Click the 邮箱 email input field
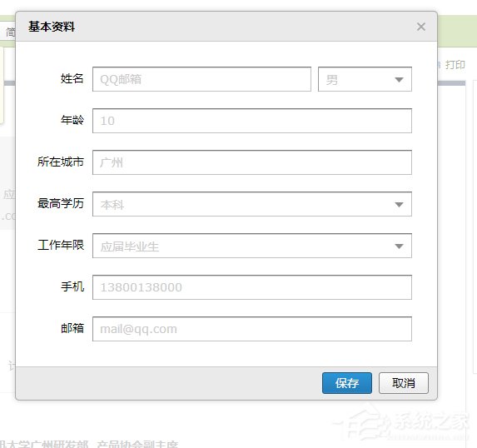 point(252,329)
